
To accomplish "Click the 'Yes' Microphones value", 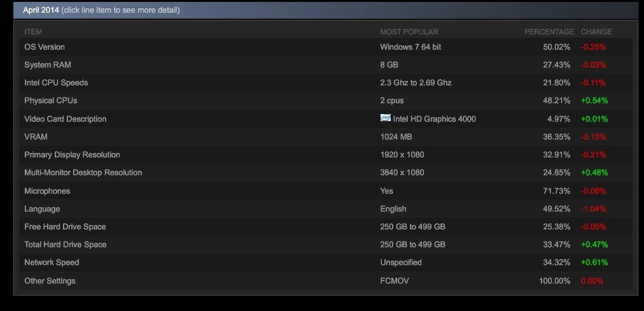I will point(386,191).
